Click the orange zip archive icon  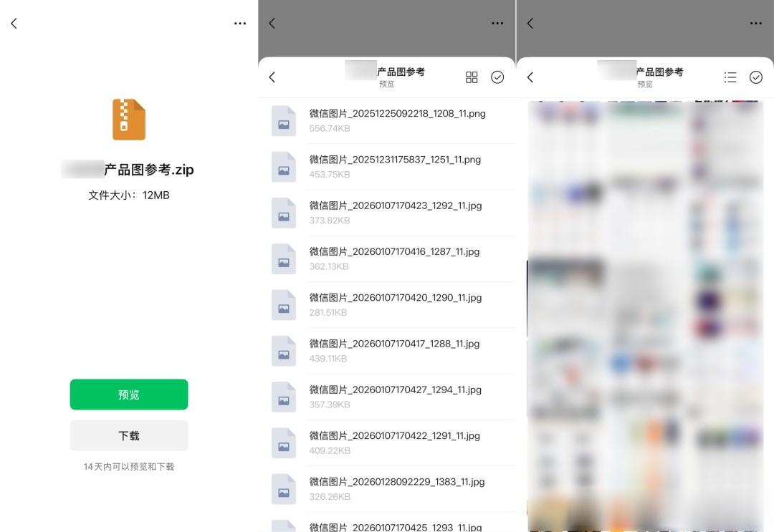pyautogui.click(x=129, y=120)
